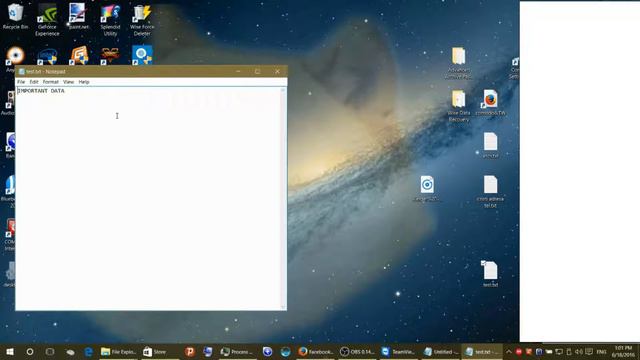Open the View menu in Notepad

pyautogui.click(x=69, y=82)
